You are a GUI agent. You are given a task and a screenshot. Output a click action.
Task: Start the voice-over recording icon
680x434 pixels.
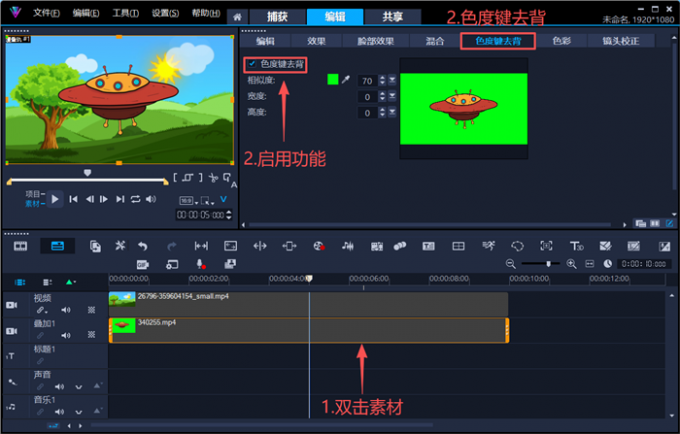(200, 264)
